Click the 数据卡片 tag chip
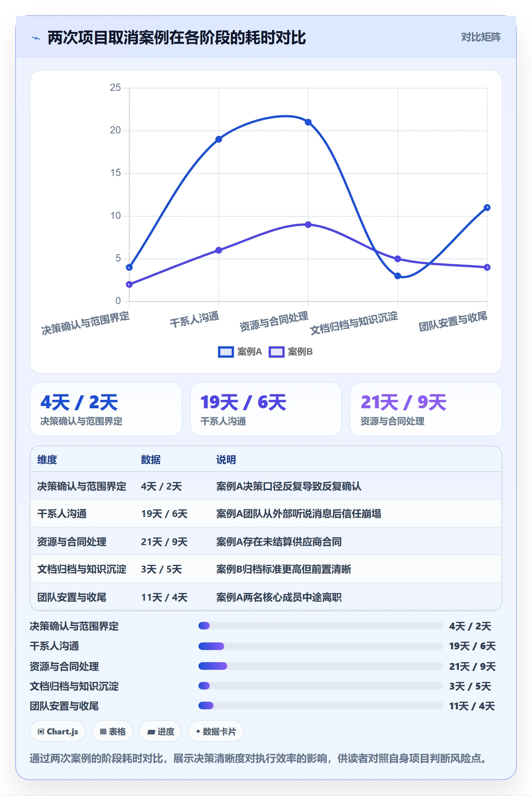The height and width of the screenshot is (796, 532). coord(216,731)
